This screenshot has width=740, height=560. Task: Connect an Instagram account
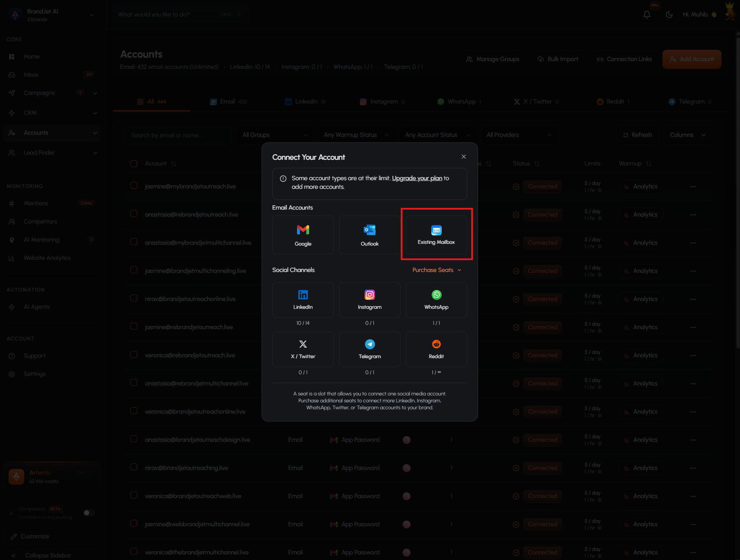(370, 300)
